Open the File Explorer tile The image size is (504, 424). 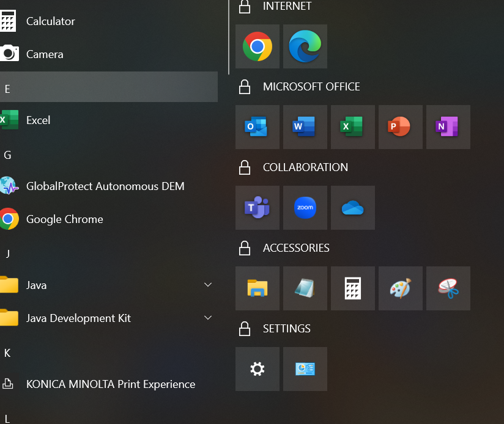click(x=257, y=288)
